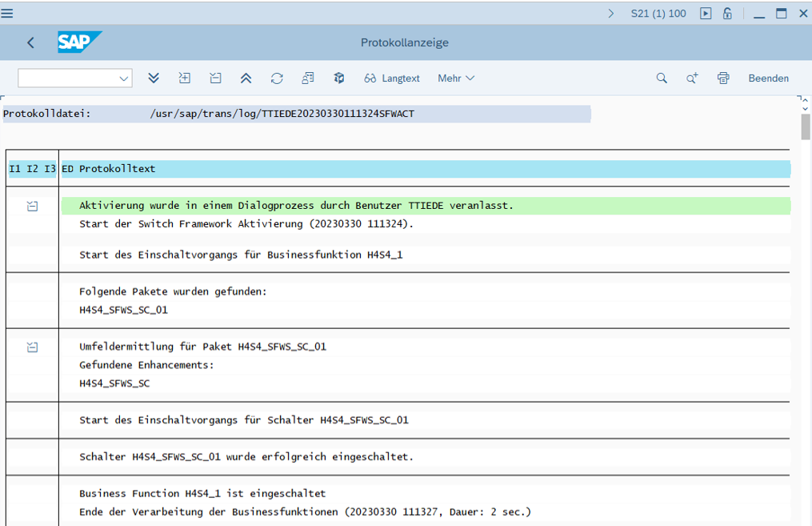812x526 pixels.
Task: Click the expand all double-chevron down icon
Action: [154, 78]
